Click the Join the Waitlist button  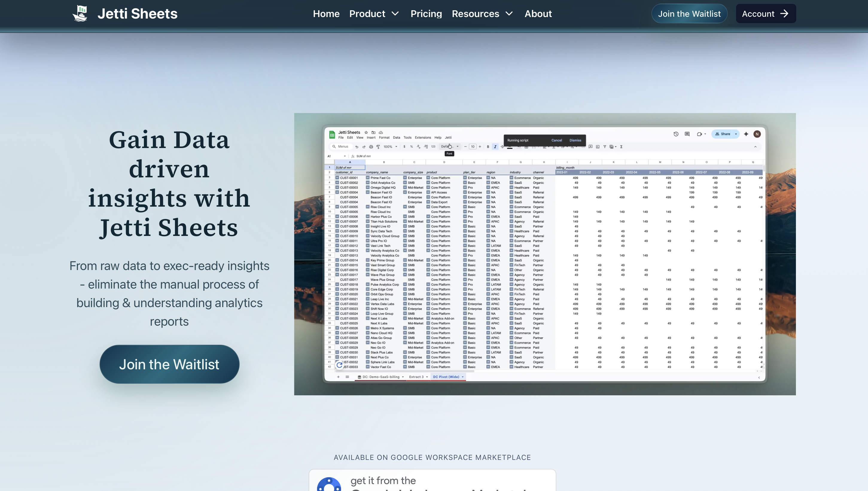[x=169, y=364]
